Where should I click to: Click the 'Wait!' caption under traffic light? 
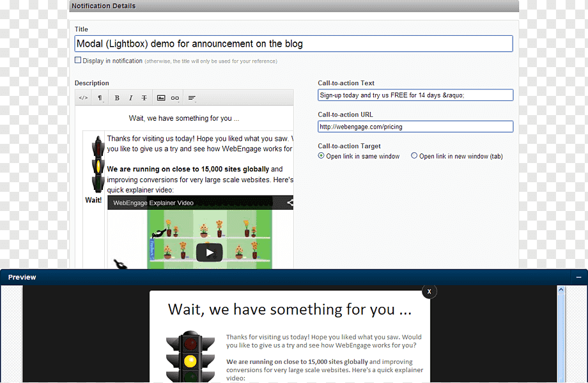pyautogui.click(x=93, y=200)
